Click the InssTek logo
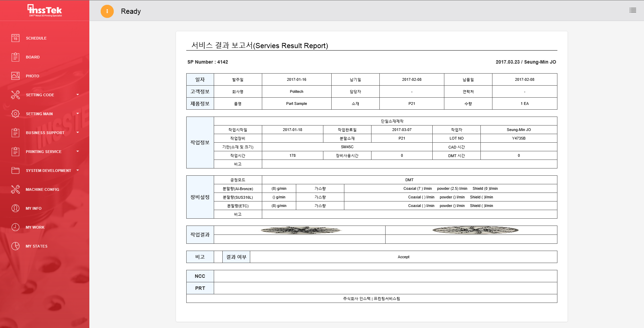This screenshot has height=328, width=644. coord(45,11)
